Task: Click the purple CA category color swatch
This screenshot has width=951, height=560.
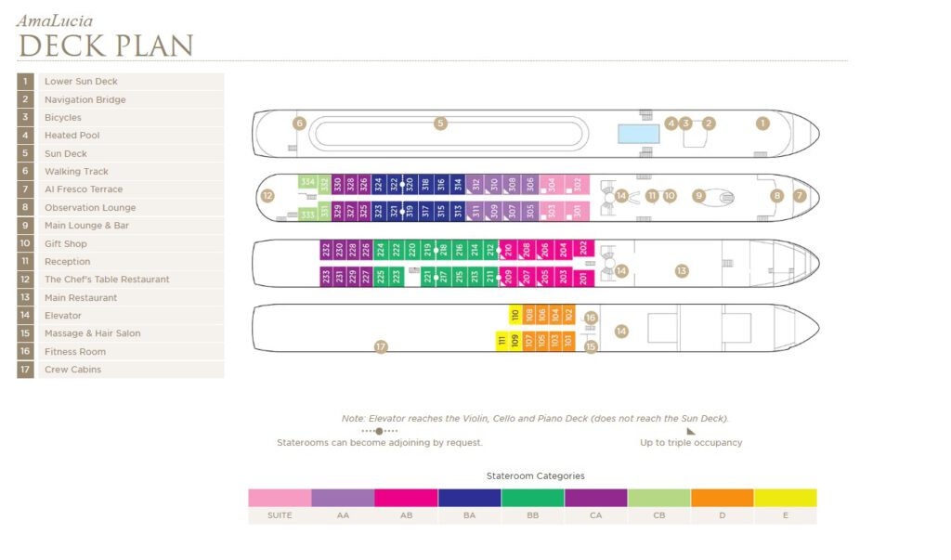Action: pos(596,498)
